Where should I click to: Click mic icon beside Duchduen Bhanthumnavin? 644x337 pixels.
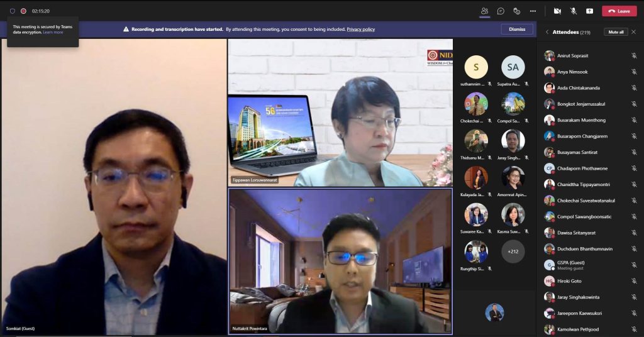(x=634, y=249)
